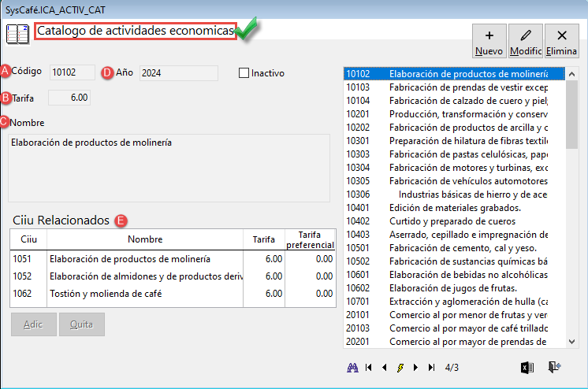Select row 10701 Extracción y aglomeración de hulla

[454, 302]
